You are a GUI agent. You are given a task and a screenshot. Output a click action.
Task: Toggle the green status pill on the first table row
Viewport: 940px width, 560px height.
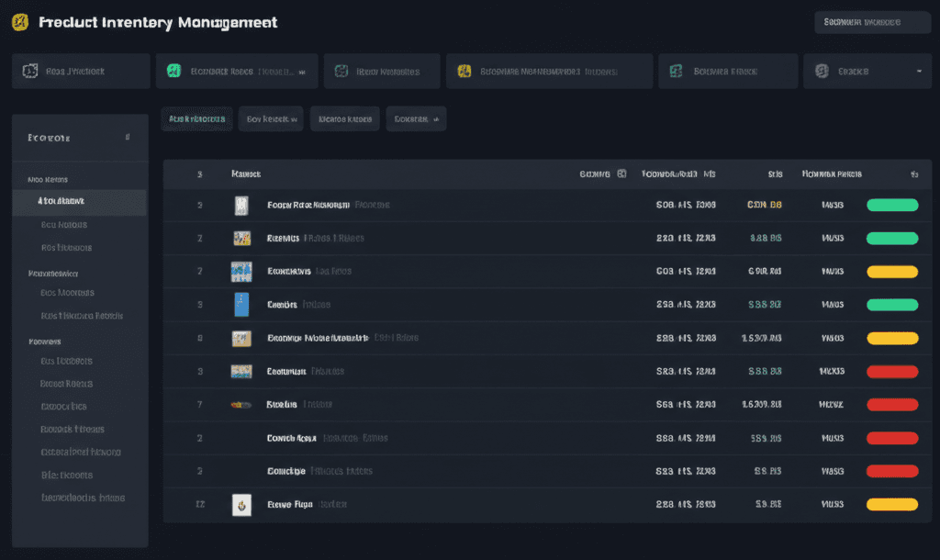pos(891,205)
